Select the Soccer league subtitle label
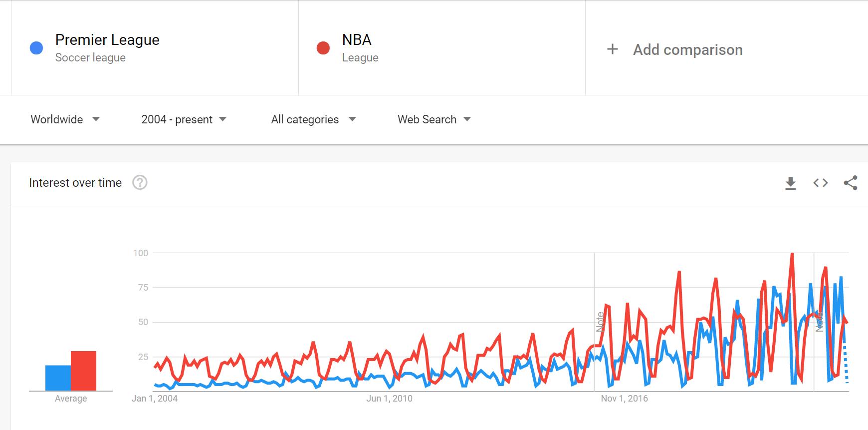 tap(90, 57)
